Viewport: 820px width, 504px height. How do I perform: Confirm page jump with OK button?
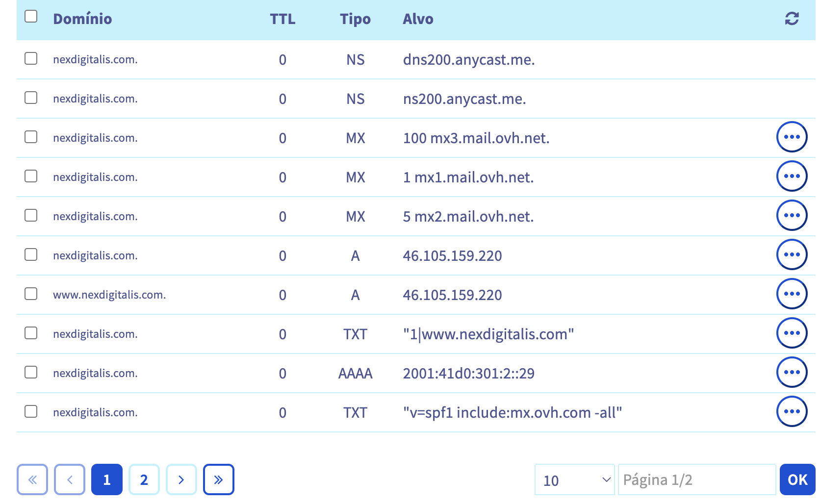[x=797, y=479]
